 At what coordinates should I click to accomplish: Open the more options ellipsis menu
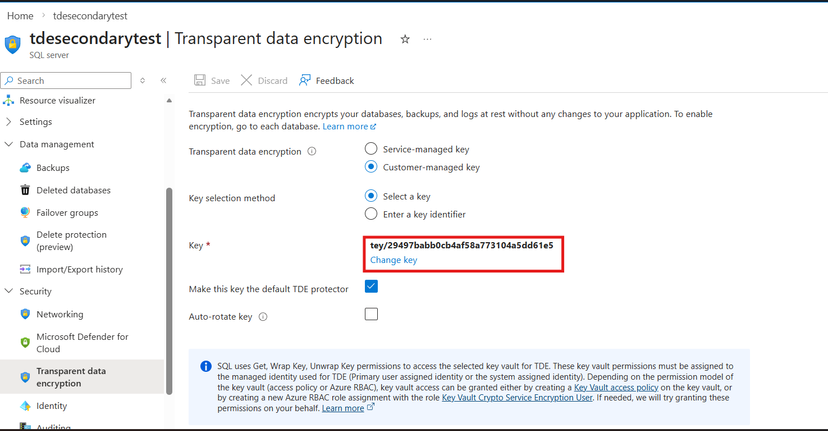click(x=428, y=40)
